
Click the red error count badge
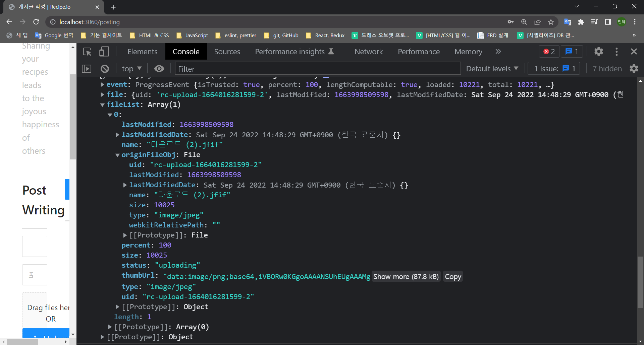pyautogui.click(x=549, y=52)
